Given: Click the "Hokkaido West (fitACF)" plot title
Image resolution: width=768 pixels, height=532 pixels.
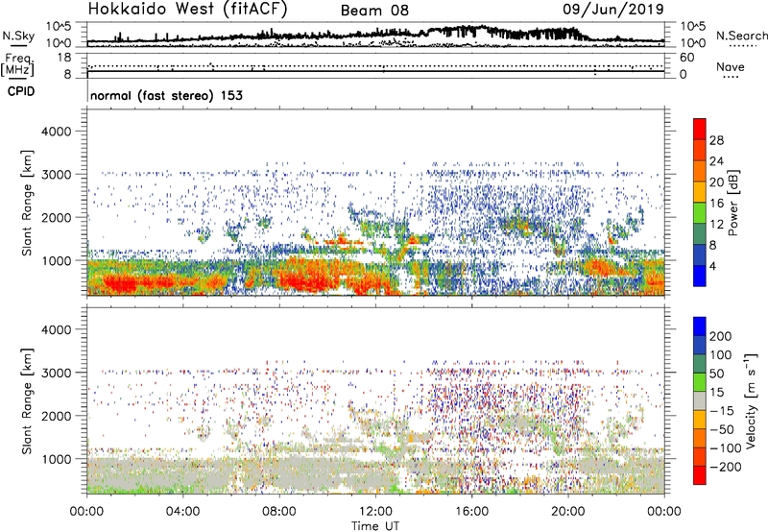Looking at the screenshot, I should pyautogui.click(x=187, y=9).
